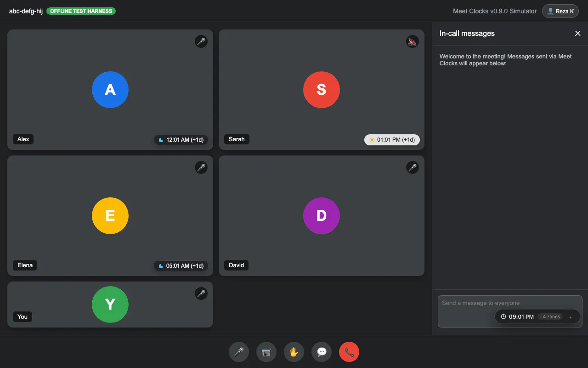Open the Reza K profile button

point(560,11)
